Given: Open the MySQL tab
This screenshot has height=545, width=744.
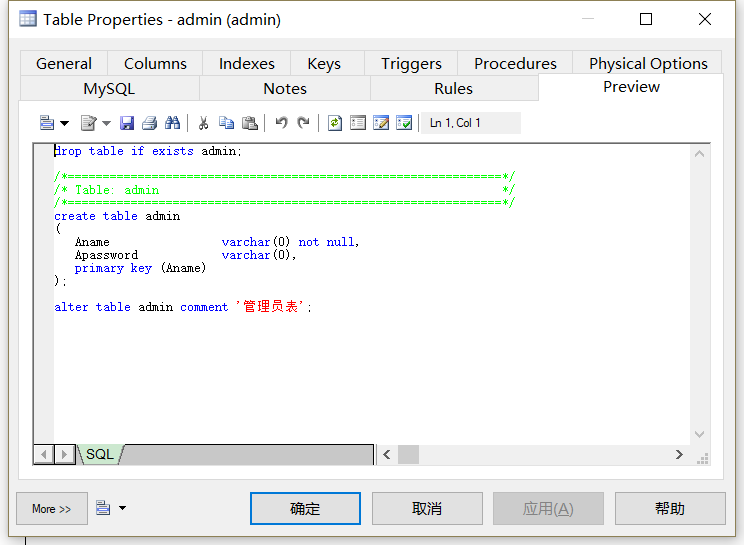Looking at the screenshot, I should pos(109,89).
